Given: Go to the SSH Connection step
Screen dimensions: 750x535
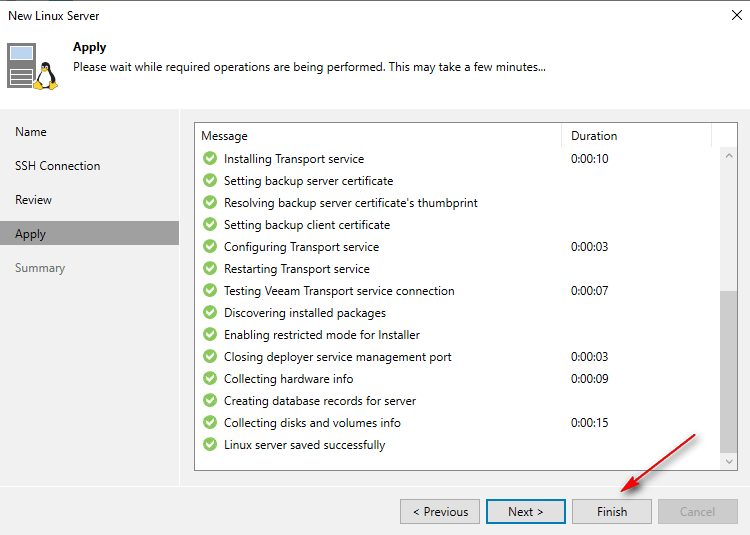Looking at the screenshot, I should click(57, 166).
